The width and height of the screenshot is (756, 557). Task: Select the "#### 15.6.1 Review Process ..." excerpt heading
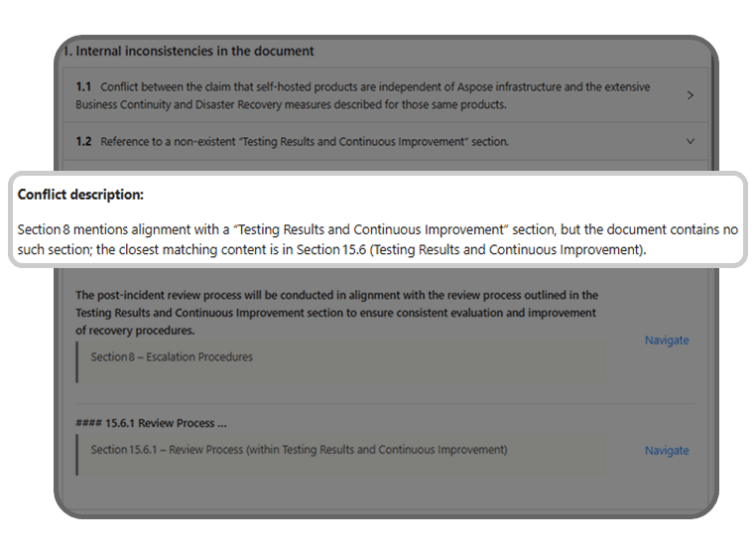click(x=144, y=424)
